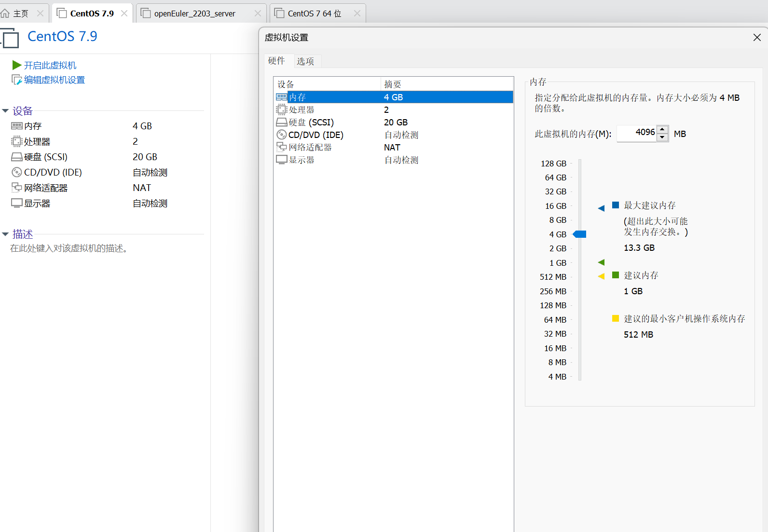Viewport: 768px width, 532px height.
Task: Click 网络适配器 text in left panel
Action: (46, 188)
